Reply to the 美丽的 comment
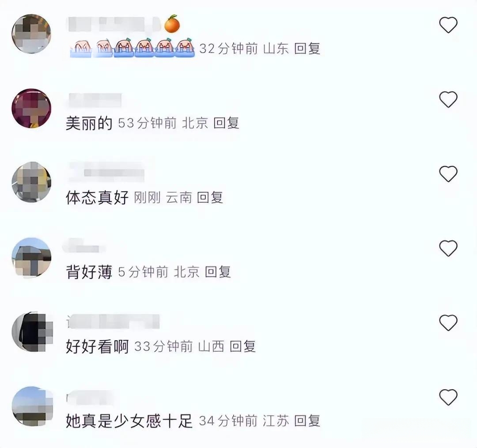 [x=226, y=123]
